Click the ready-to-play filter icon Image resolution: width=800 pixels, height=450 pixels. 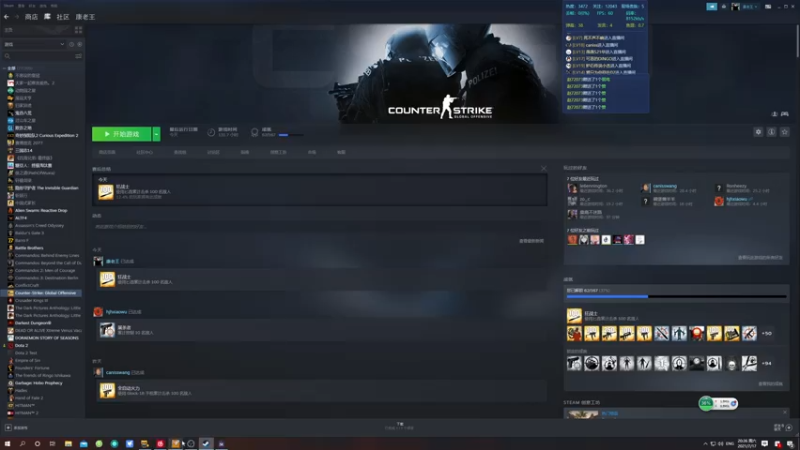pos(80,44)
